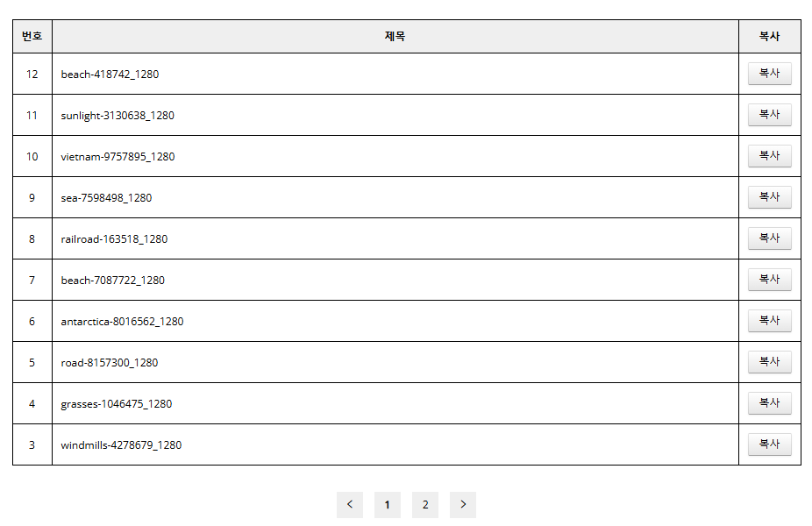Viewport: 812px width, 526px height.
Task: Select the antarctica-8016562_1280 title
Action: tap(122, 322)
